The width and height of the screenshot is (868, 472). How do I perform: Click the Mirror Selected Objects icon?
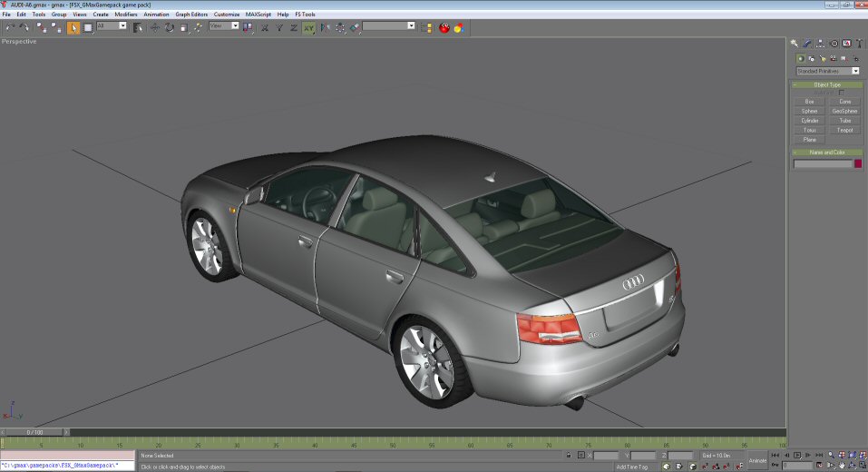click(x=325, y=28)
